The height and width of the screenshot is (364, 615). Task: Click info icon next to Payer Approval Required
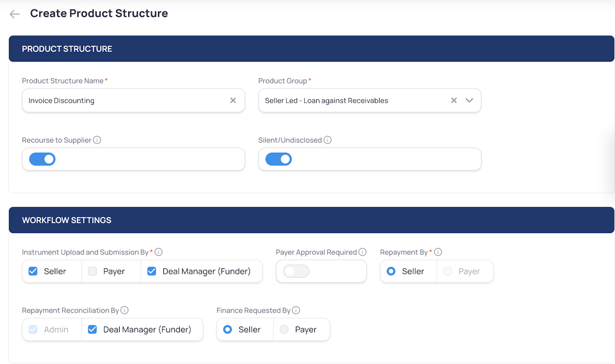tap(363, 252)
